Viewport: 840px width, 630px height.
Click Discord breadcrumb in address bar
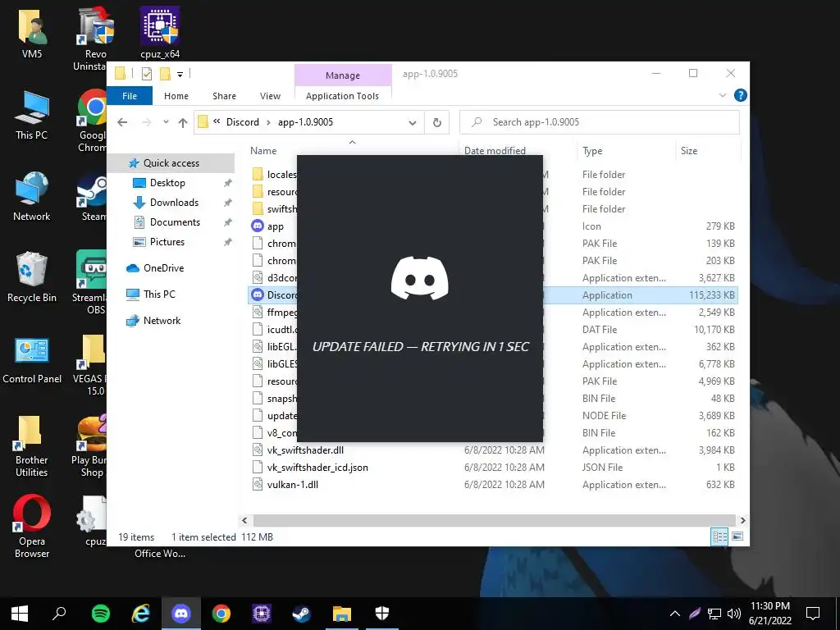(x=242, y=122)
